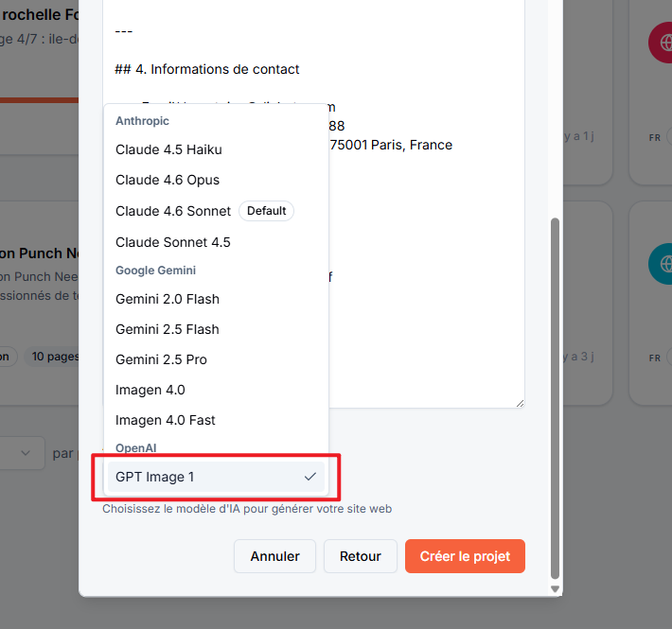Choose Claude 4.6 Opus option

pyautogui.click(x=216, y=180)
